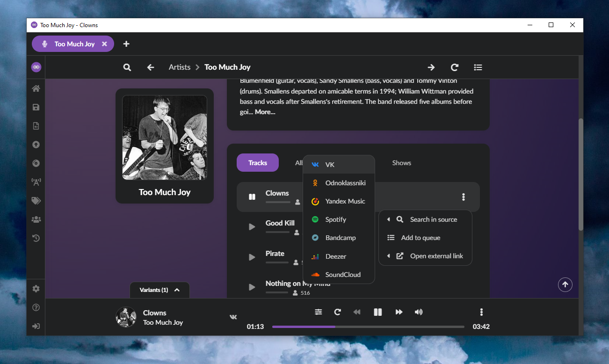Viewport: 609px width, 364px height.
Task: Switch to the Tracks tab
Action: click(x=258, y=163)
